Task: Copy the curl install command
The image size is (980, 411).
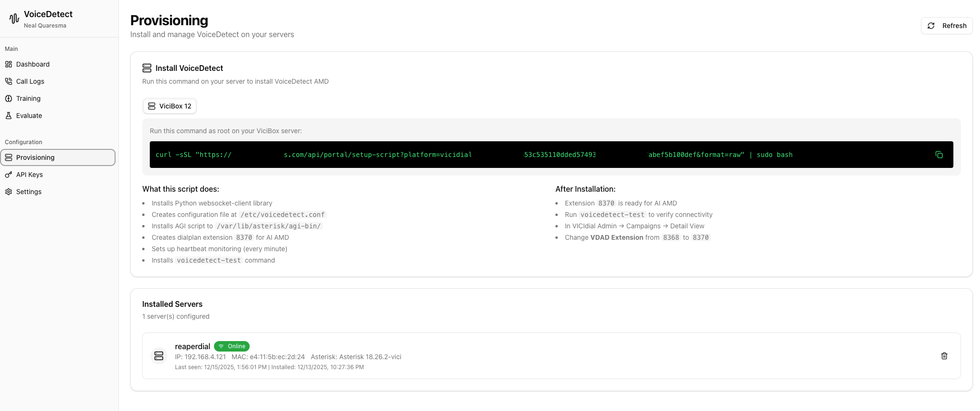Action: coord(939,155)
